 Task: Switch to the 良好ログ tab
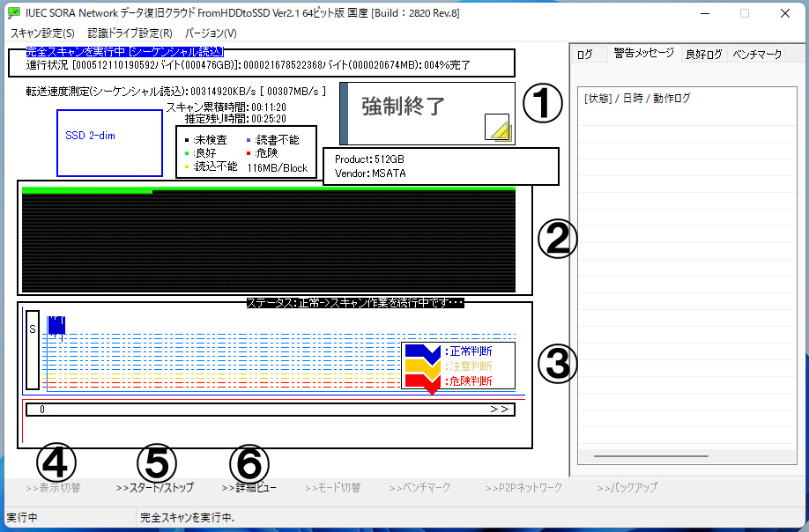[704, 55]
